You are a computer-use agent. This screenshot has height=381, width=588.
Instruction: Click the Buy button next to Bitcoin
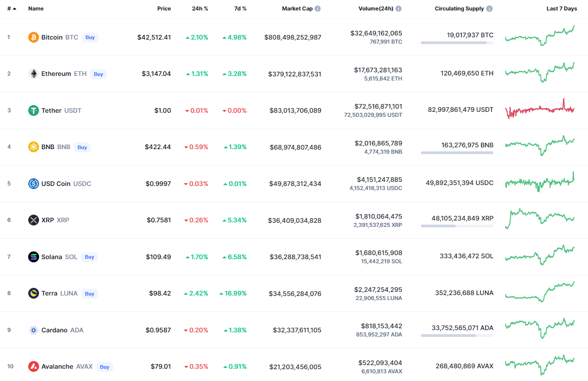(90, 37)
